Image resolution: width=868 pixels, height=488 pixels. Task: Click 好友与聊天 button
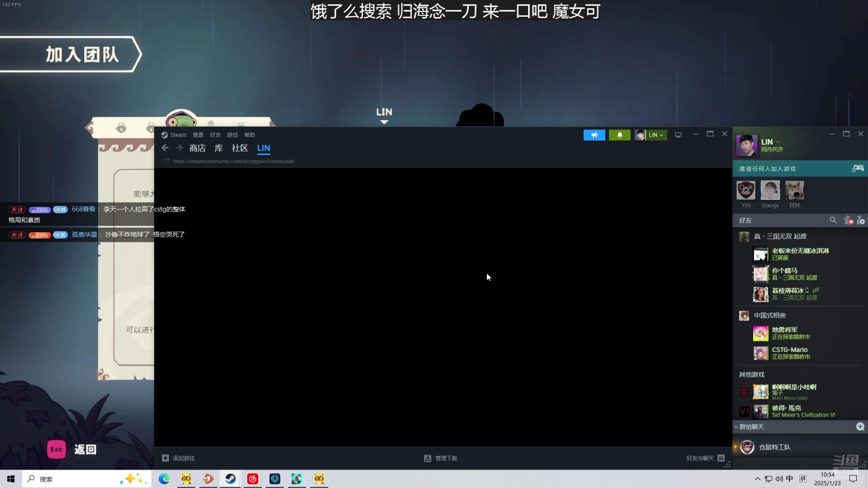click(706, 458)
